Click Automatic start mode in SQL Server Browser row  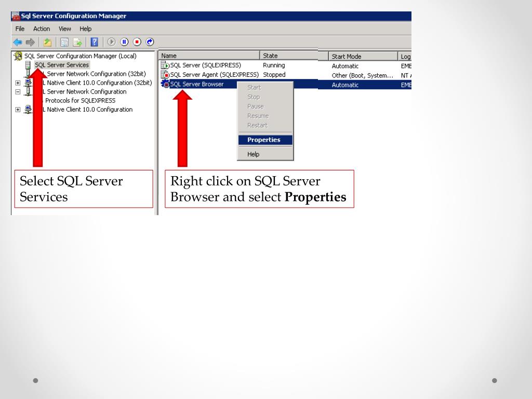point(345,85)
